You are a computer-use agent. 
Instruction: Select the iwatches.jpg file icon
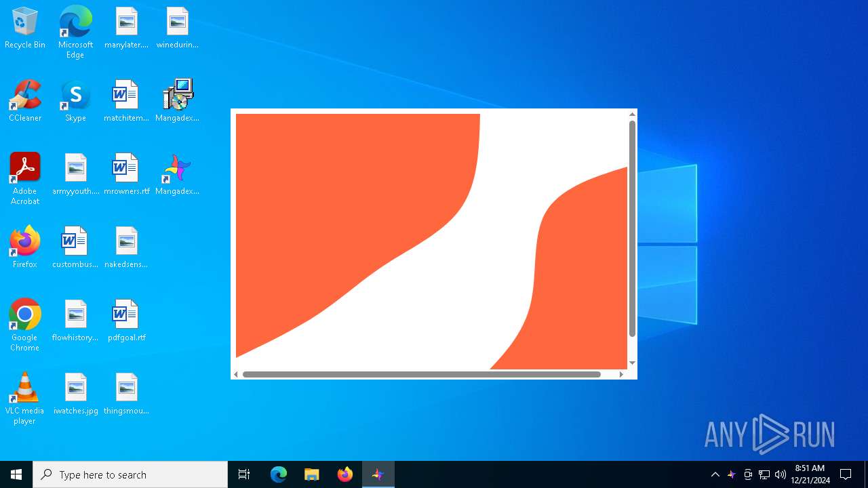[75, 394]
